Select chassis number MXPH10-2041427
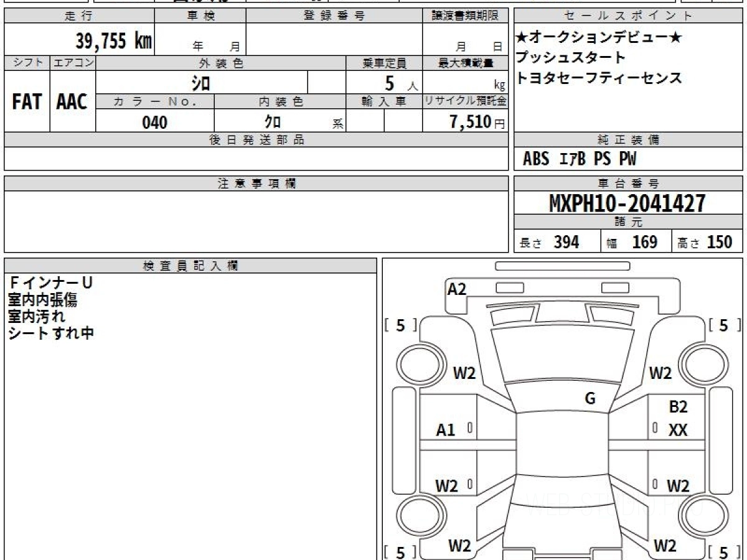Viewport: 747px width, 560px height. coord(627,203)
